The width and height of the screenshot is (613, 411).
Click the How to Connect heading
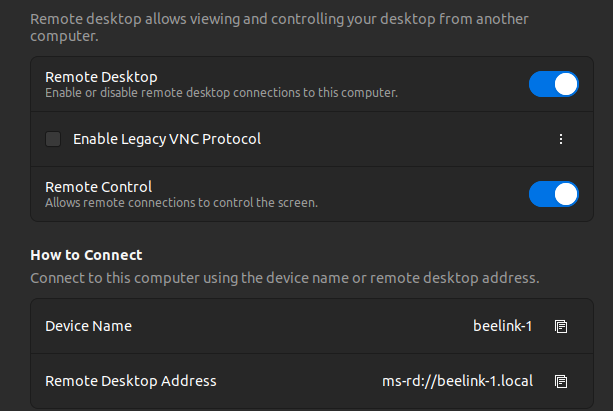click(86, 255)
